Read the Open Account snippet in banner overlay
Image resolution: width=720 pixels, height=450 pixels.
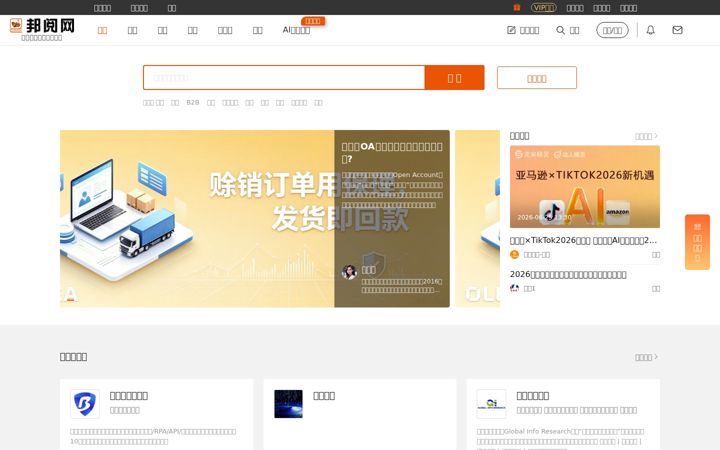coord(392,190)
